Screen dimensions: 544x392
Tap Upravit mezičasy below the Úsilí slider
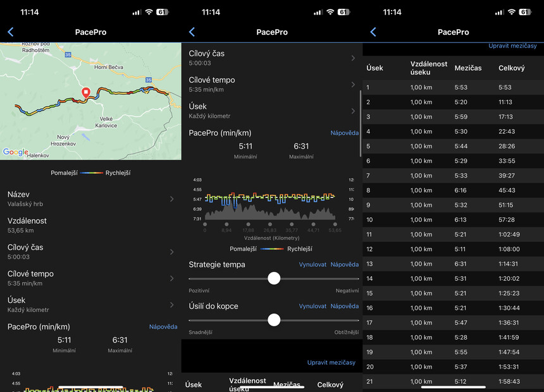331,362
